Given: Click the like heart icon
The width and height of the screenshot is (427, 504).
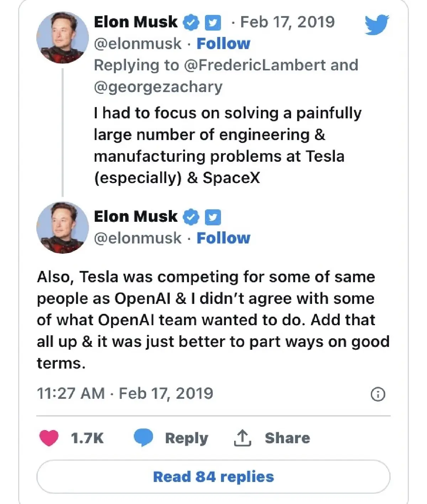Looking at the screenshot, I should (x=49, y=438).
